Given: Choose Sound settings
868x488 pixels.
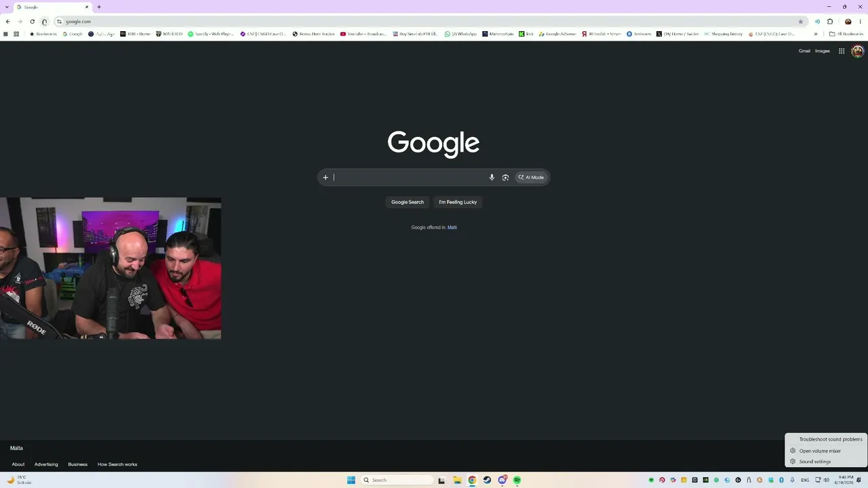Looking at the screenshot, I should pyautogui.click(x=827, y=462).
